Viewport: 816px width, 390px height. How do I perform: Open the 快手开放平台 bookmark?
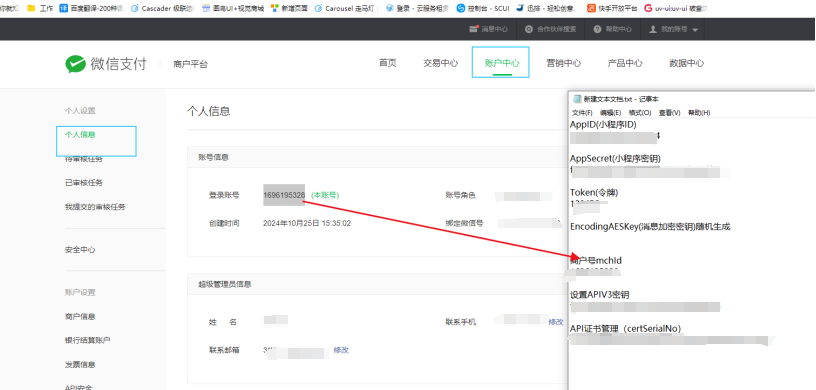pyautogui.click(x=612, y=8)
